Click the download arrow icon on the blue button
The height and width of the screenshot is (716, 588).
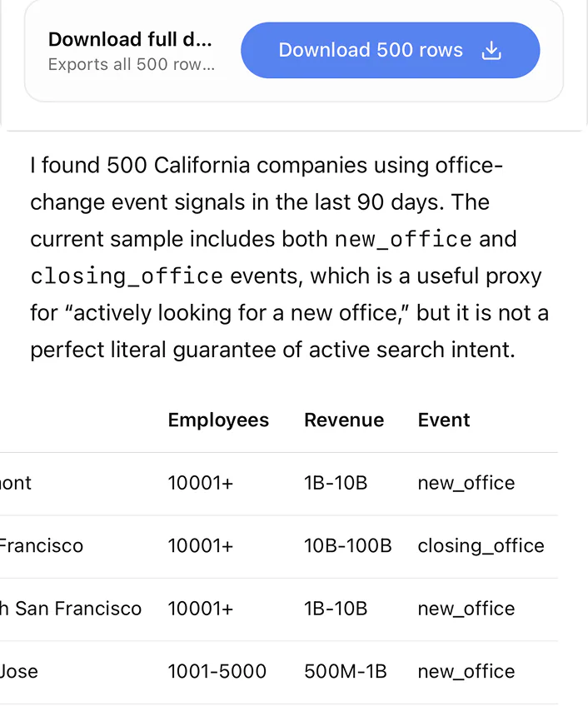(x=491, y=50)
